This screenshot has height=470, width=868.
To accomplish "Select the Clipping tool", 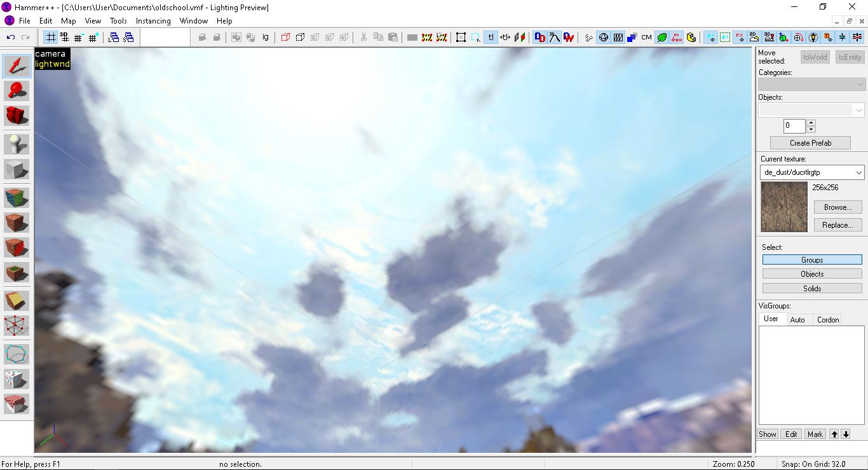I will (16, 300).
